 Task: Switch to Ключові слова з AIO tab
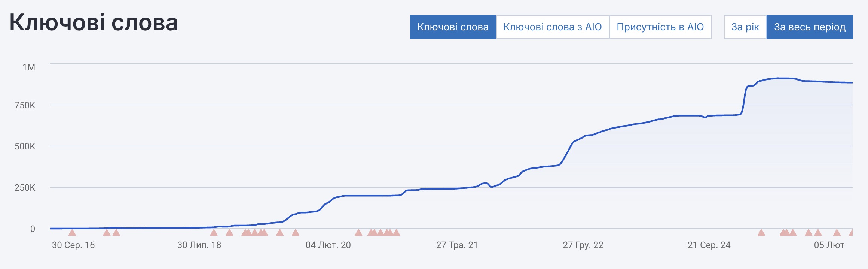(552, 27)
